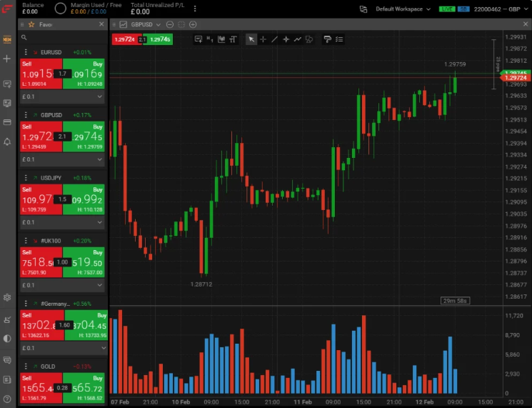Image resolution: width=532 pixels, height=408 pixels.
Task: Click the GOLD -0.13% change text
Action: click(x=82, y=367)
